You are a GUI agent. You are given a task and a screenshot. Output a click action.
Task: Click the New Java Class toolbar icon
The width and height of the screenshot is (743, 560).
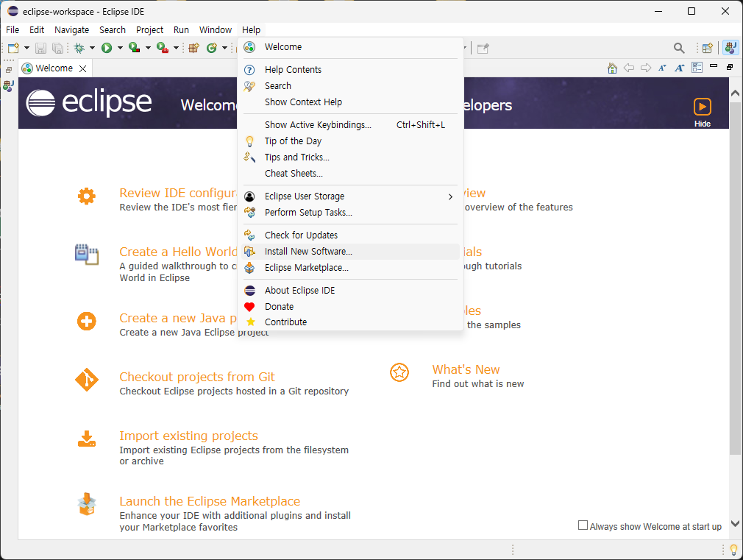(212, 48)
